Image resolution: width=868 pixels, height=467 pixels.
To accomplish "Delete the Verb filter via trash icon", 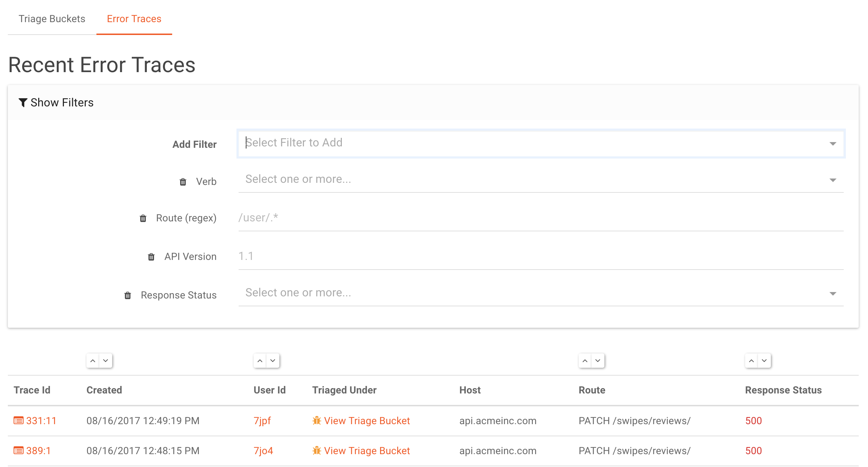I will [183, 182].
